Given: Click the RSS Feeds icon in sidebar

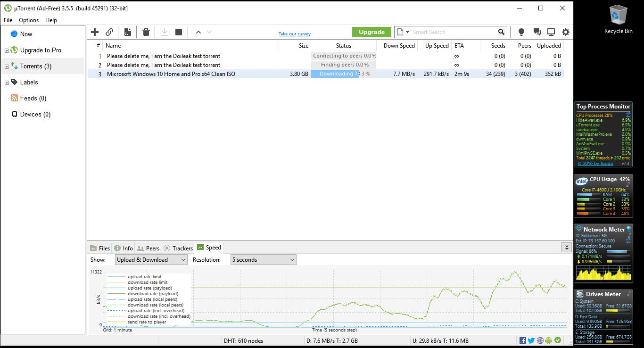Looking at the screenshot, I should tap(14, 98).
